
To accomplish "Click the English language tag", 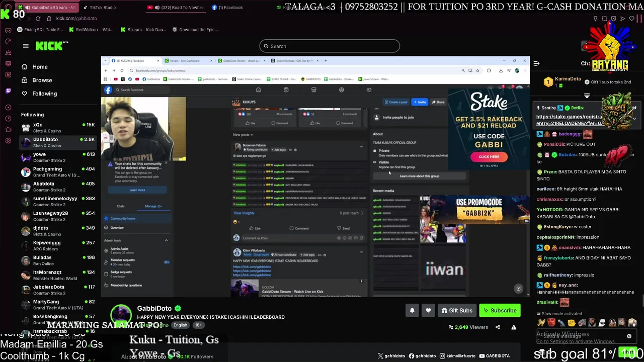I will click(180, 325).
